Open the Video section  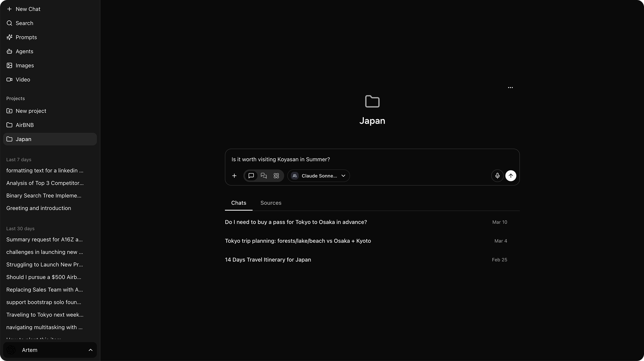23,80
